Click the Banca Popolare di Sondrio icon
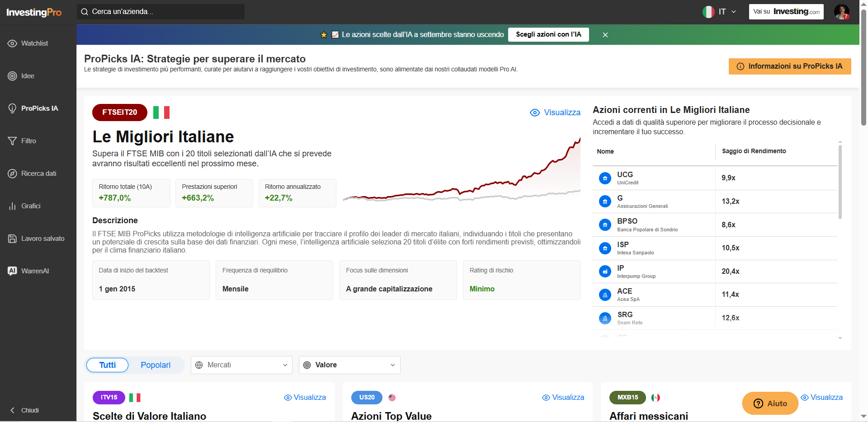868x422 pixels. tap(605, 225)
